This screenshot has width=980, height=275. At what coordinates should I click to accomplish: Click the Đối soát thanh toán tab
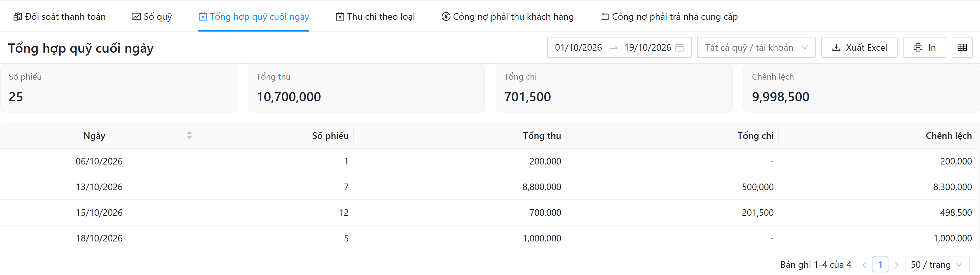coord(59,17)
